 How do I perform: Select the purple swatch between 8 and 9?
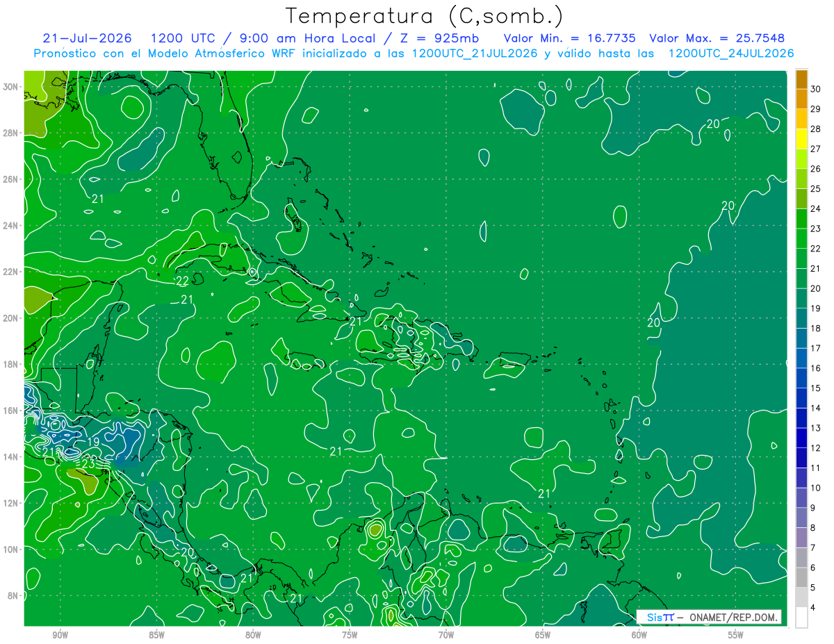tap(801, 518)
